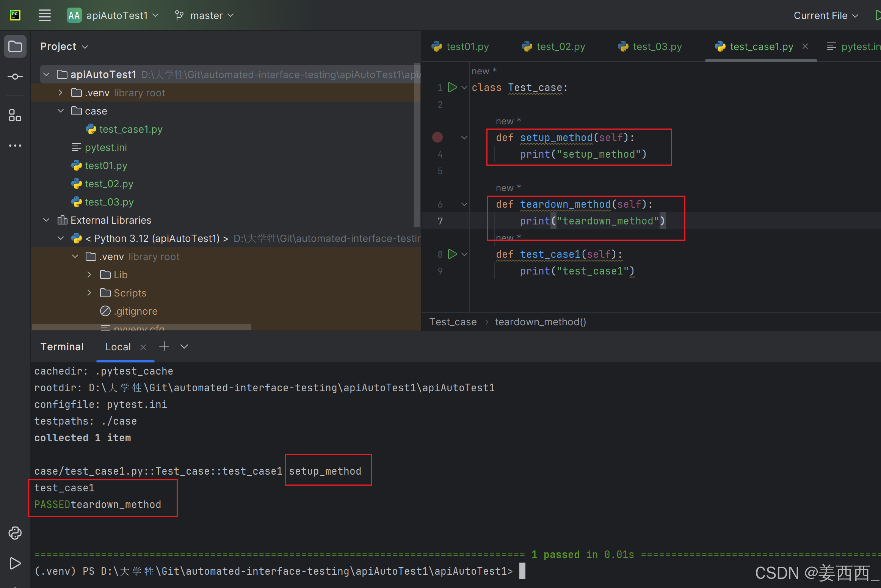Viewport: 881px width, 588px height.
Task: Show more tool windows ellipsis
Action: pyautogui.click(x=15, y=146)
